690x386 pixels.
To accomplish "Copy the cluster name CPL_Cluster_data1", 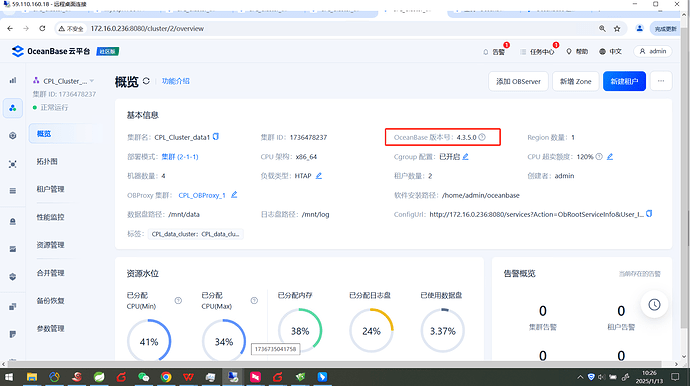I will click(216, 137).
